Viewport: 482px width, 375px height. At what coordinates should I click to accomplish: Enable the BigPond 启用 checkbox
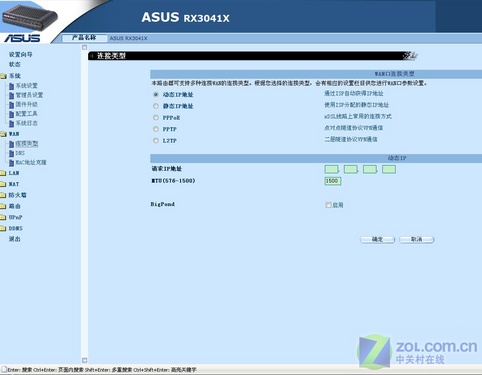click(328, 205)
